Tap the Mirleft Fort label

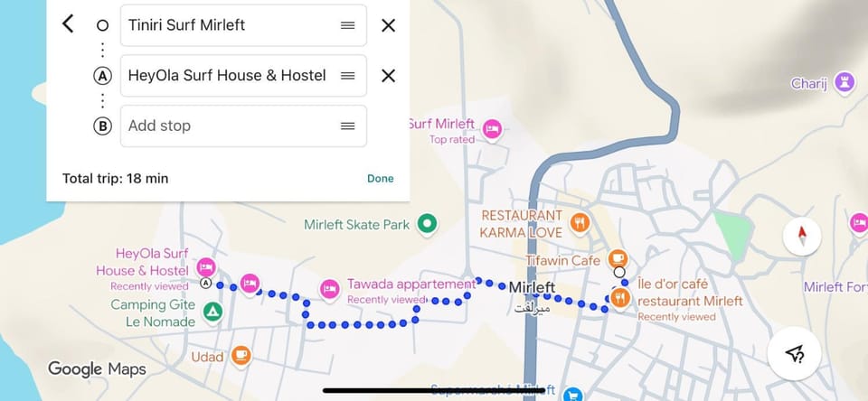click(835, 287)
